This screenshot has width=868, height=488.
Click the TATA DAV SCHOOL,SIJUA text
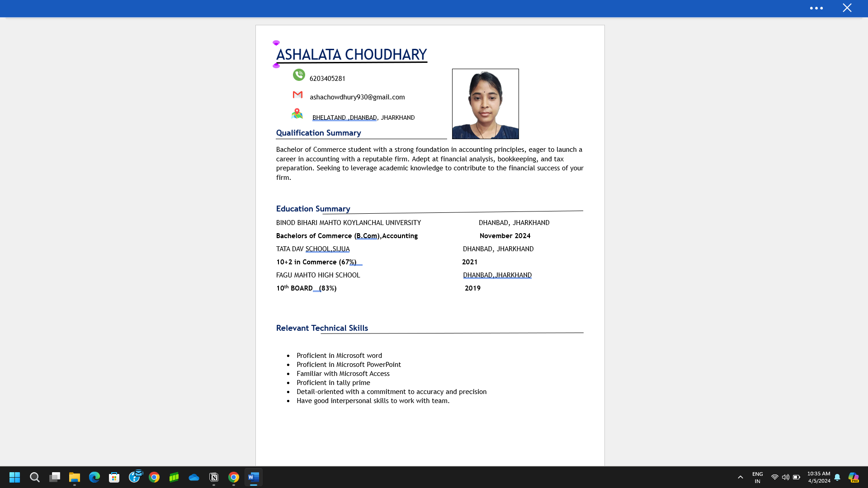point(313,249)
